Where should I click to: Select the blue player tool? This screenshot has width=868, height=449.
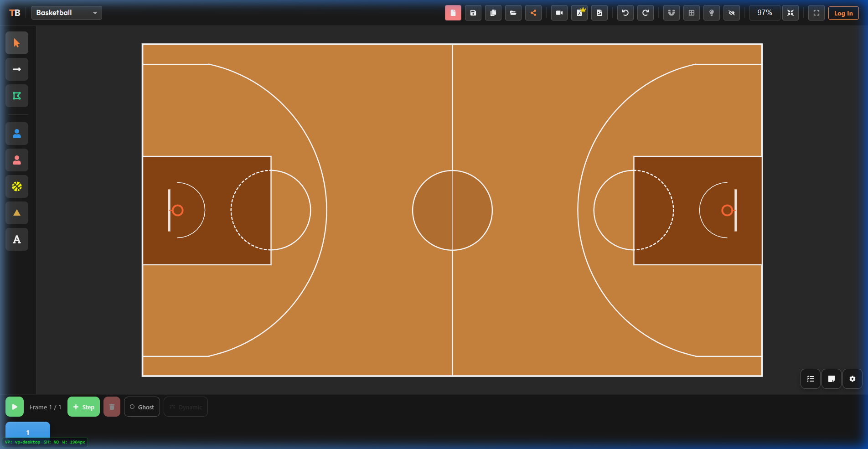click(x=16, y=134)
